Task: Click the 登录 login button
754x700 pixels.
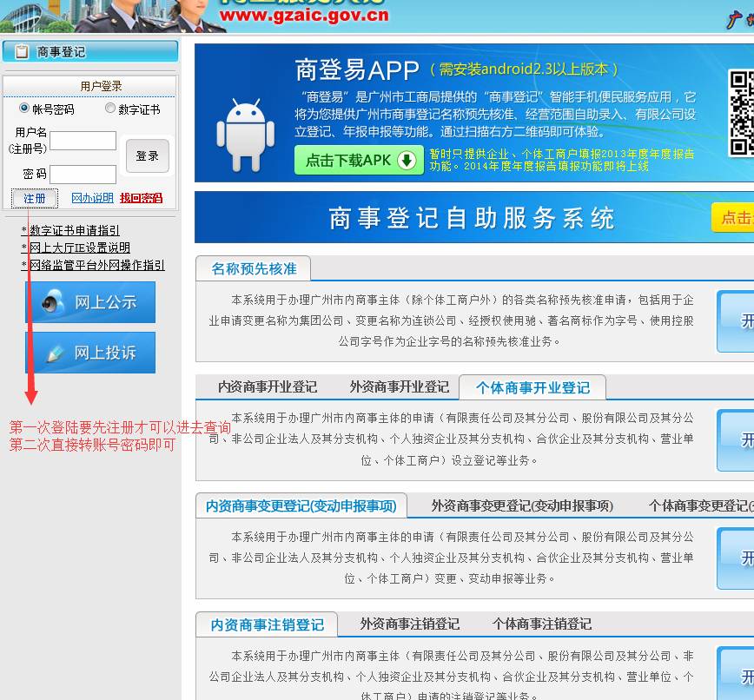Action: click(x=148, y=155)
